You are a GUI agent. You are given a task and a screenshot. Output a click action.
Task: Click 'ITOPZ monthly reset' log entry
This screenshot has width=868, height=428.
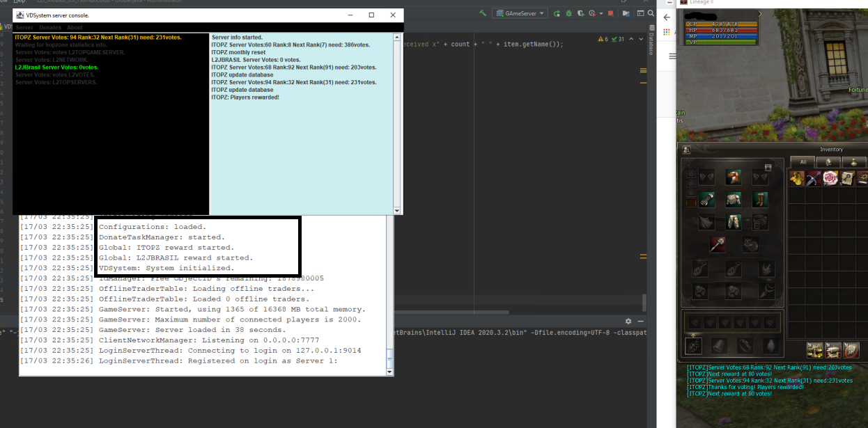coord(238,52)
